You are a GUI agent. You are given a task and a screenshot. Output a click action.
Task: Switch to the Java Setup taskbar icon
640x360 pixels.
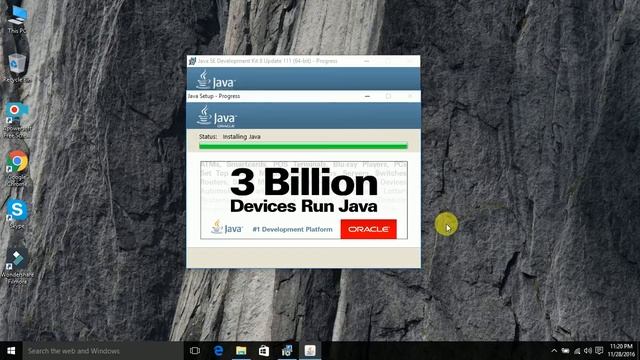point(310,351)
